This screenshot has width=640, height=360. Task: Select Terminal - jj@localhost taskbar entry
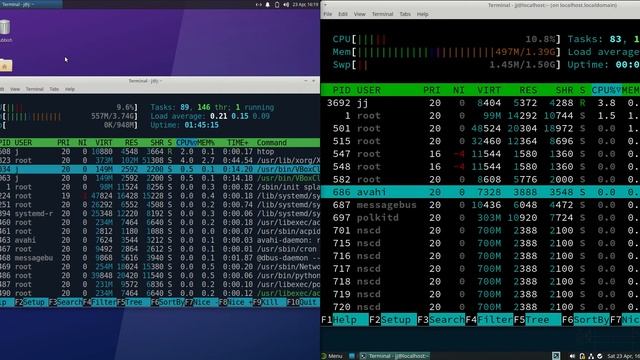[394, 356]
